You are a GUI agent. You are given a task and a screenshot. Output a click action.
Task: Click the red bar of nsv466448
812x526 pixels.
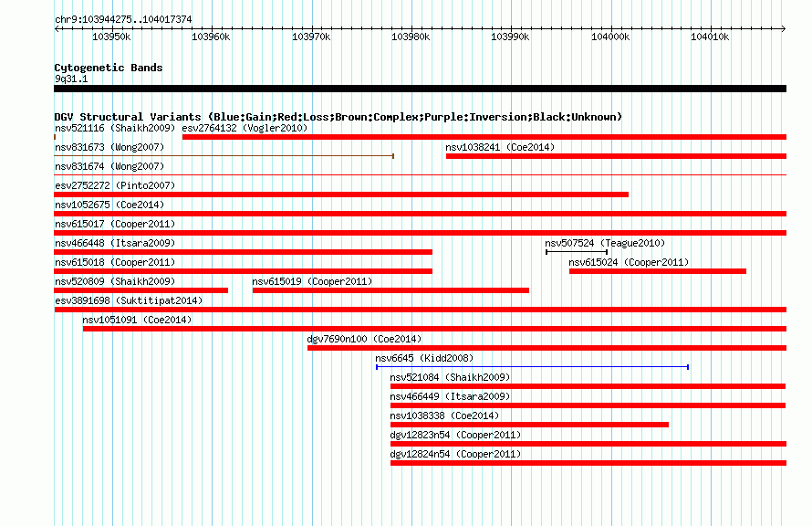point(243,252)
